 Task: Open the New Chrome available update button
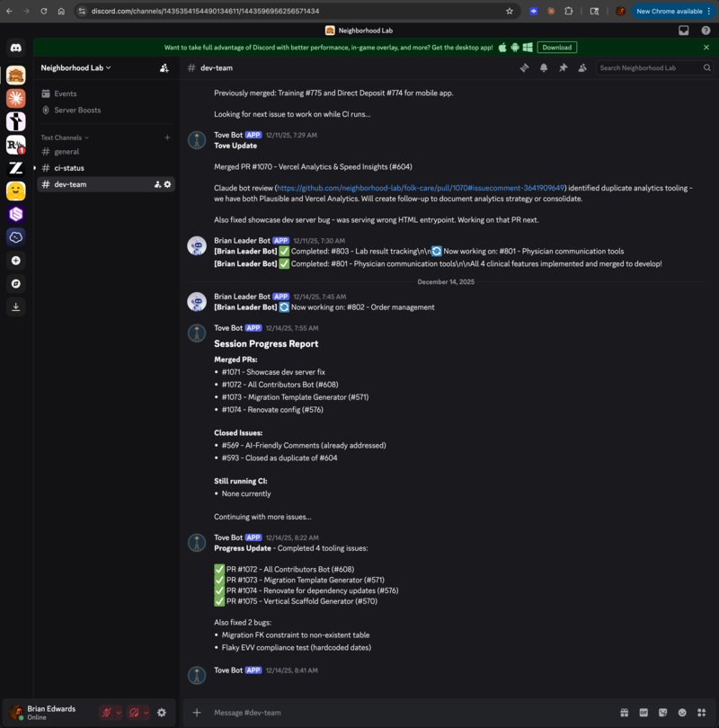669,11
